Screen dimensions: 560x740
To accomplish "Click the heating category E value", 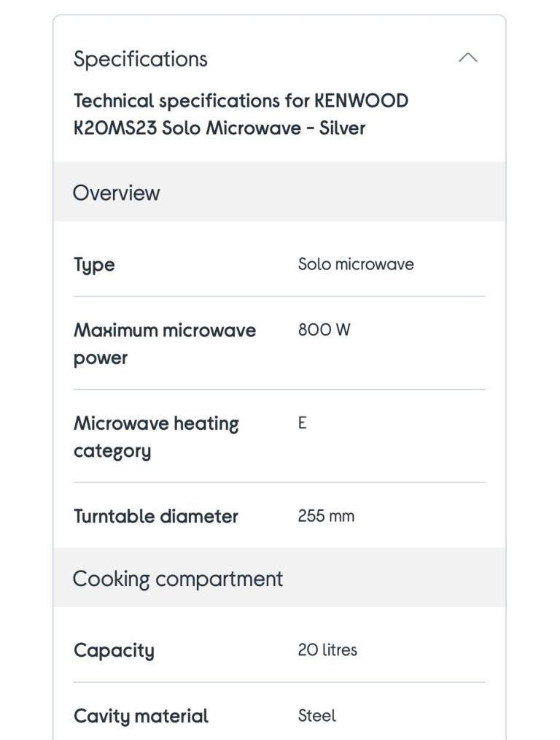I will pyautogui.click(x=302, y=423).
